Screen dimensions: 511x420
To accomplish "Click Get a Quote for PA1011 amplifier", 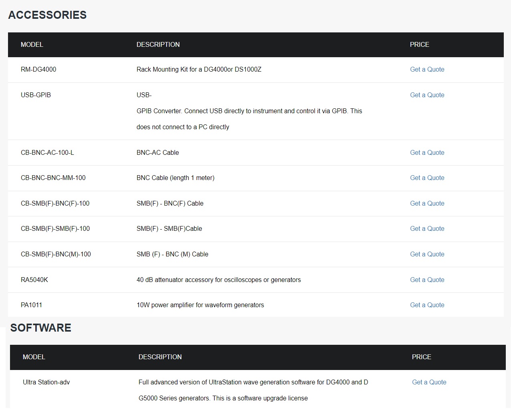I will [427, 305].
